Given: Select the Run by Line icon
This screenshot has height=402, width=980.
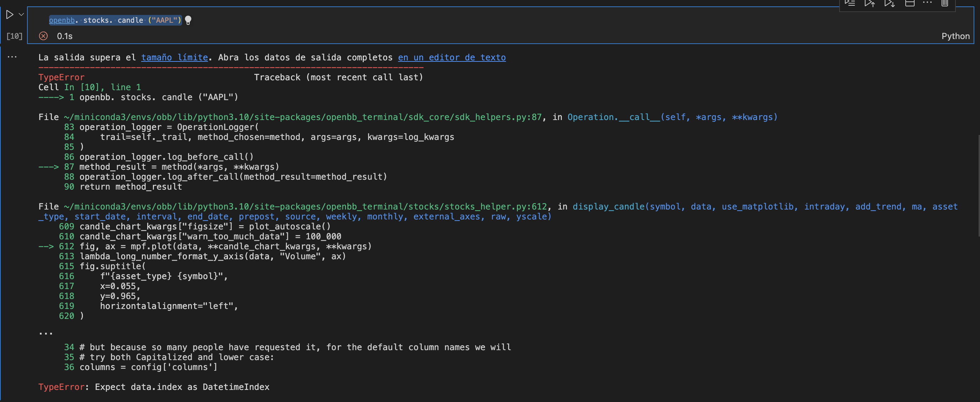Looking at the screenshot, I should tap(850, 3).
